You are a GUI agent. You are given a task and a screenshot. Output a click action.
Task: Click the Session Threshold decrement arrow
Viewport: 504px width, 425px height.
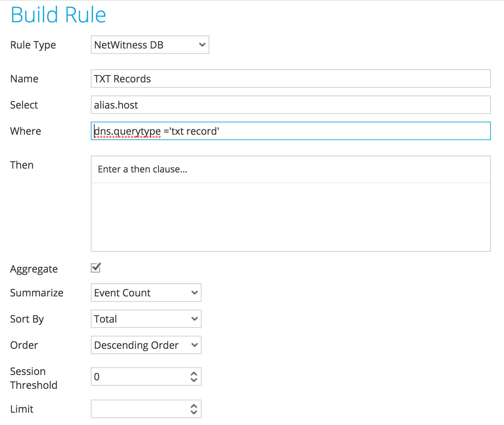pos(194,380)
